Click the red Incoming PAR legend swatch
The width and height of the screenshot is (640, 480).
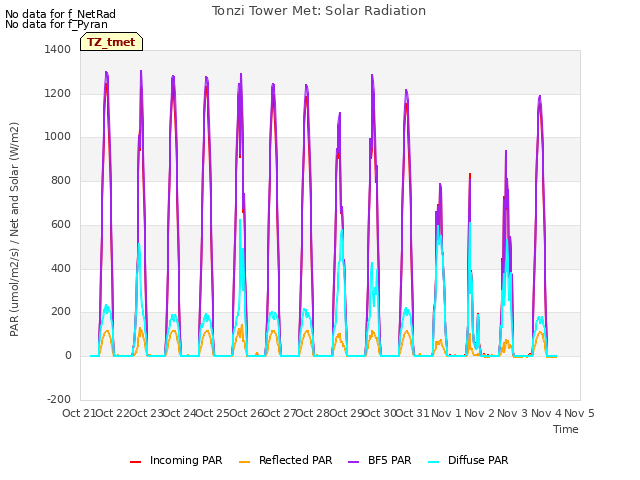pyautogui.click(x=136, y=462)
